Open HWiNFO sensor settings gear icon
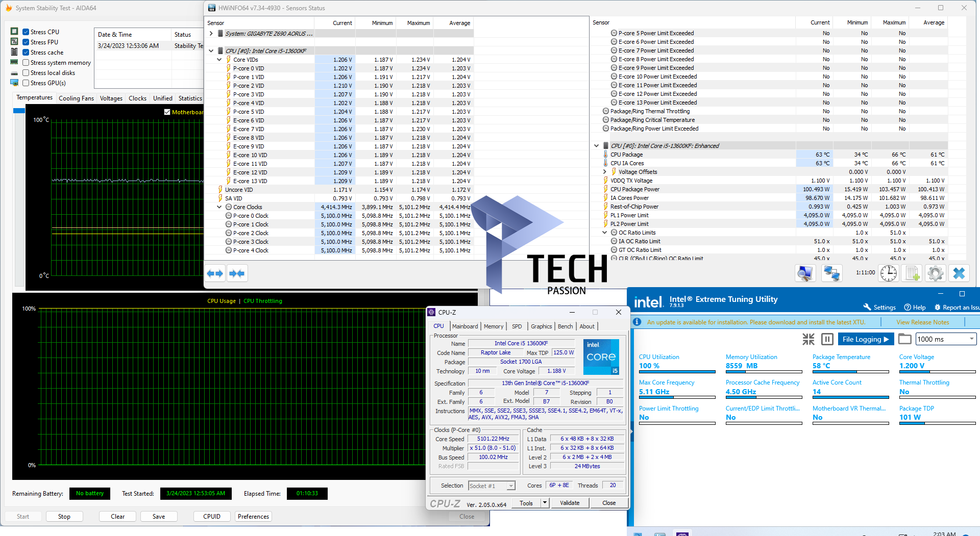Image resolution: width=980 pixels, height=536 pixels. click(x=935, y=274)
